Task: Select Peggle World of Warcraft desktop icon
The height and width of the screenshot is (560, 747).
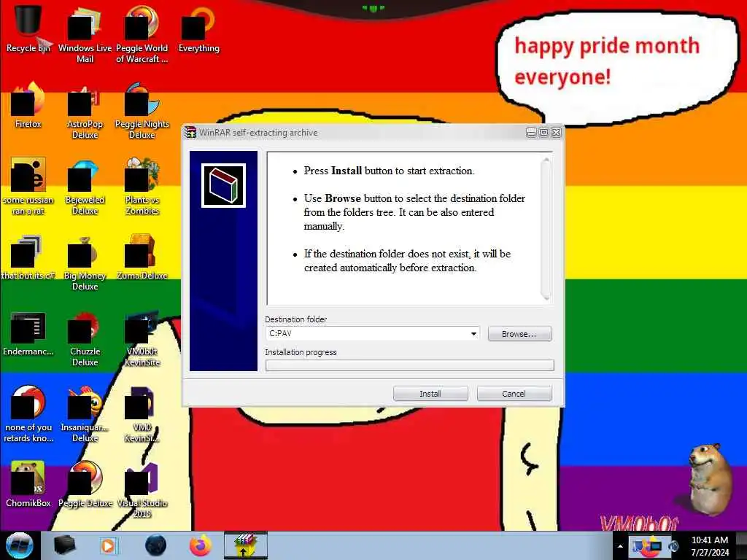Action: point(142,35)
